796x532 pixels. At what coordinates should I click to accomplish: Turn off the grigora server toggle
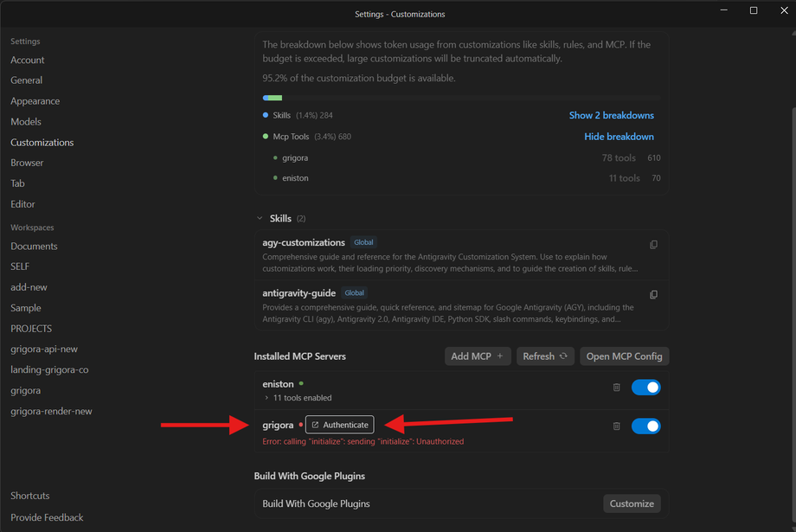[645, 426]
